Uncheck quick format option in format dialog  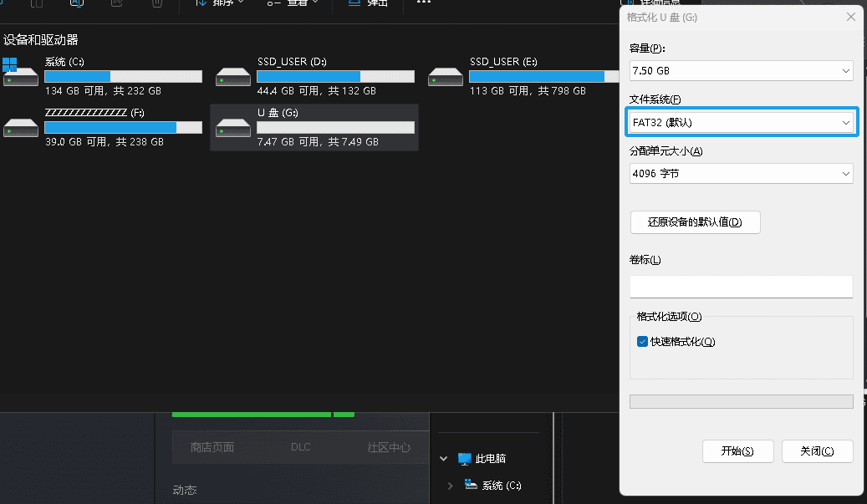pyautogui.click(x=642, y=341)
